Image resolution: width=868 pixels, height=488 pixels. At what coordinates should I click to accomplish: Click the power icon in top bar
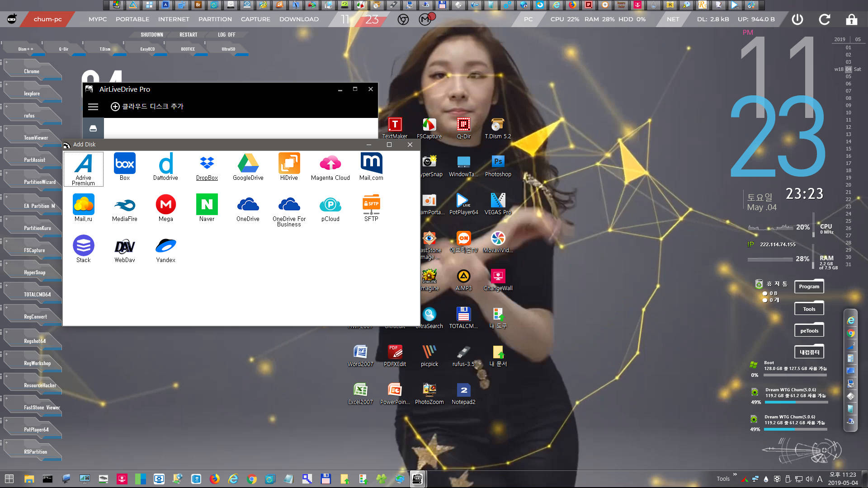(797, 19)
